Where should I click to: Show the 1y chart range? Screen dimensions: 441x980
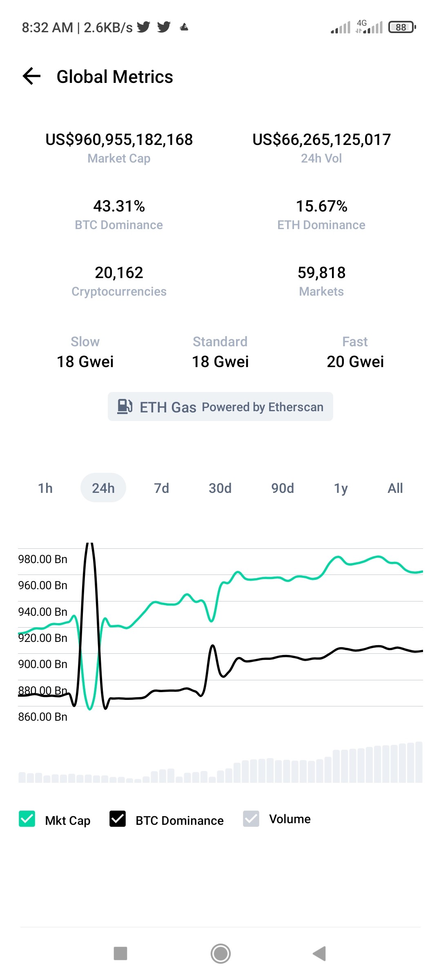[341, 488]
